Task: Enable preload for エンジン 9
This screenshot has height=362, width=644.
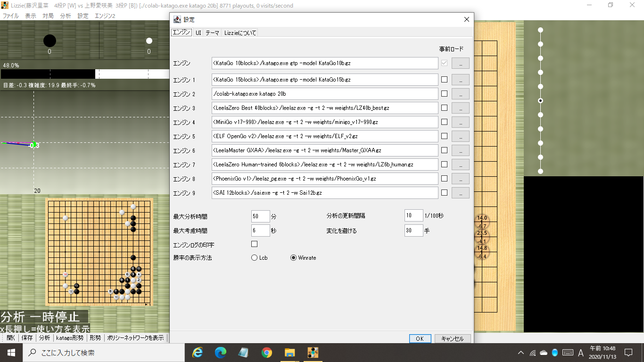Action: (x=444, y=192)
